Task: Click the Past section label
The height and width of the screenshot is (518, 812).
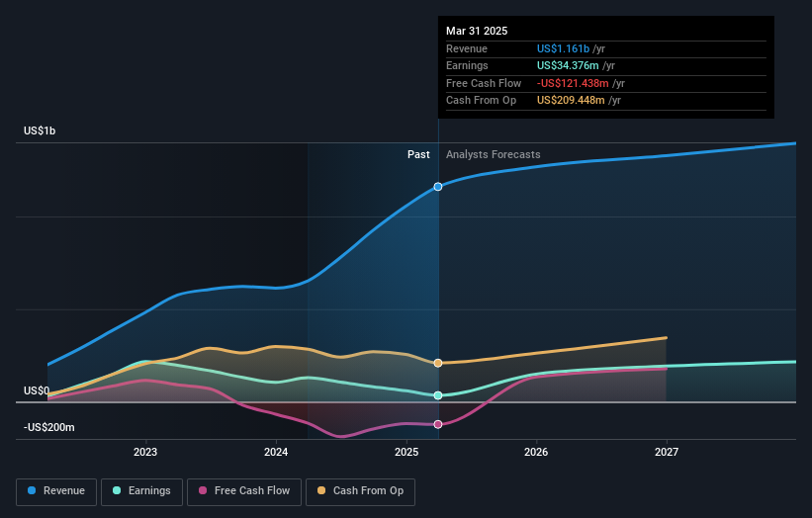Action: pos(418,155)
